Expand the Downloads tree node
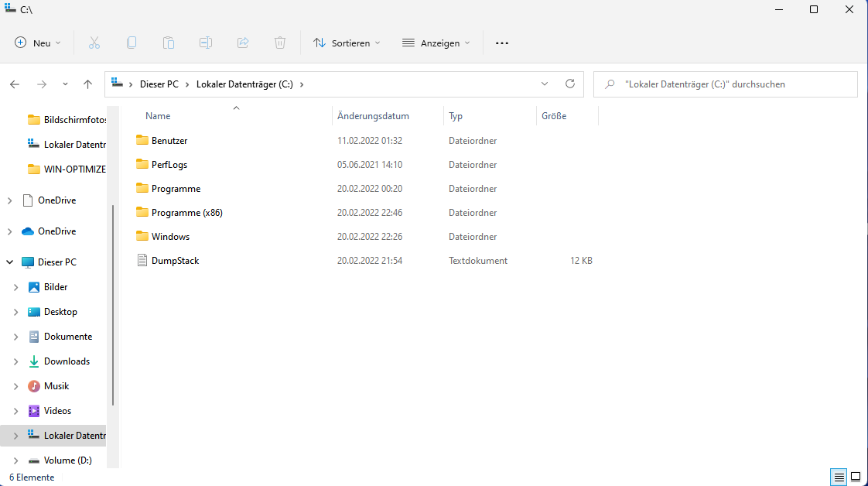This screenshot has height=486, width=868. tap(15, 361)
